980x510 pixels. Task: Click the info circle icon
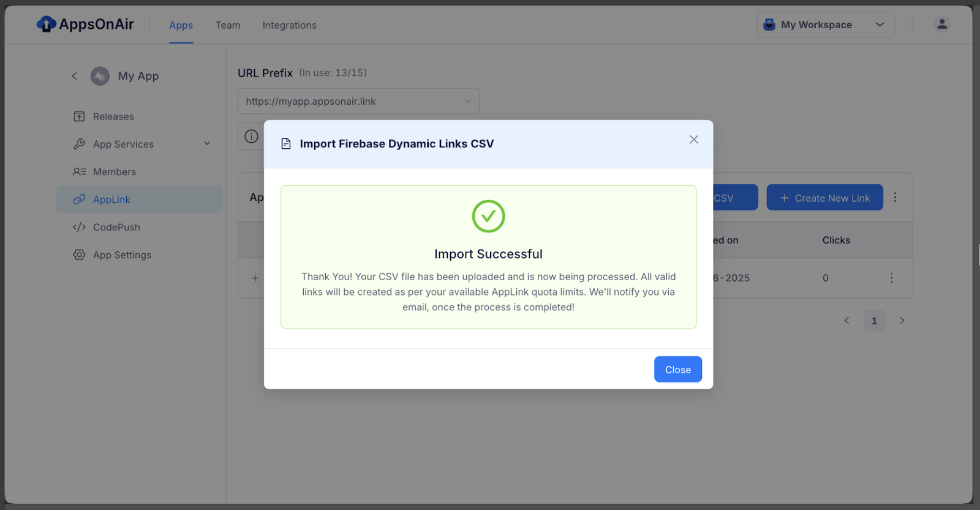click(251, 136)
